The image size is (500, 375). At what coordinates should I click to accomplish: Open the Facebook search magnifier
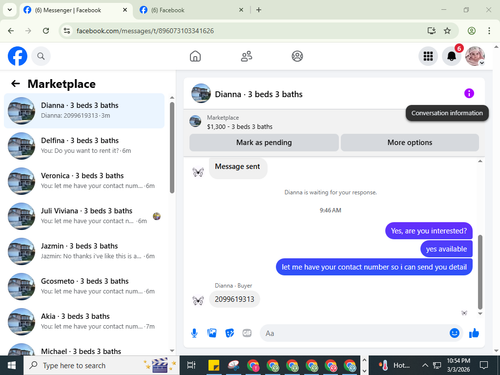click(41, 56)
